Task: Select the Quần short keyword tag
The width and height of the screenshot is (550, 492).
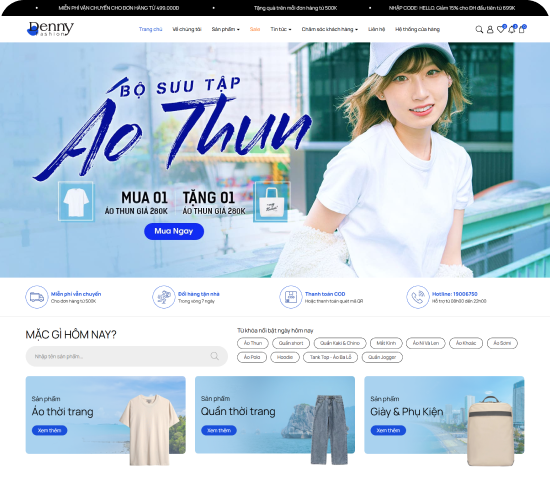Action: click(291, 343)
